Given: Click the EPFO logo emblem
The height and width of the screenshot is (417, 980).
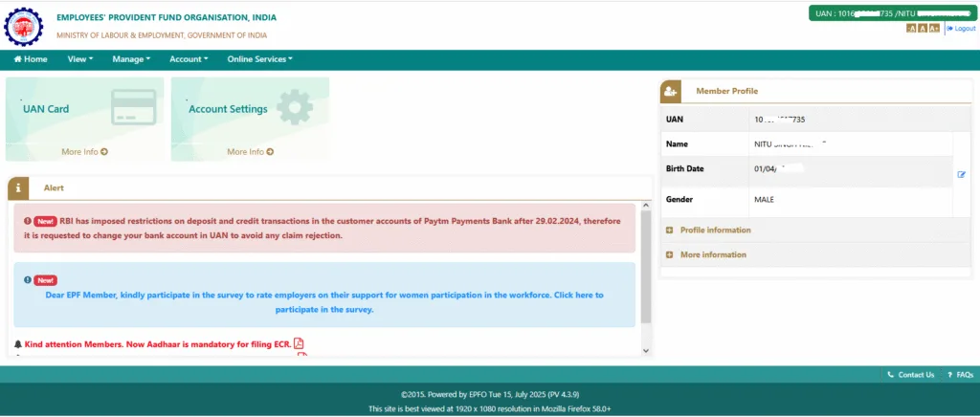Looking at the screenshot, I should point(24,26).
